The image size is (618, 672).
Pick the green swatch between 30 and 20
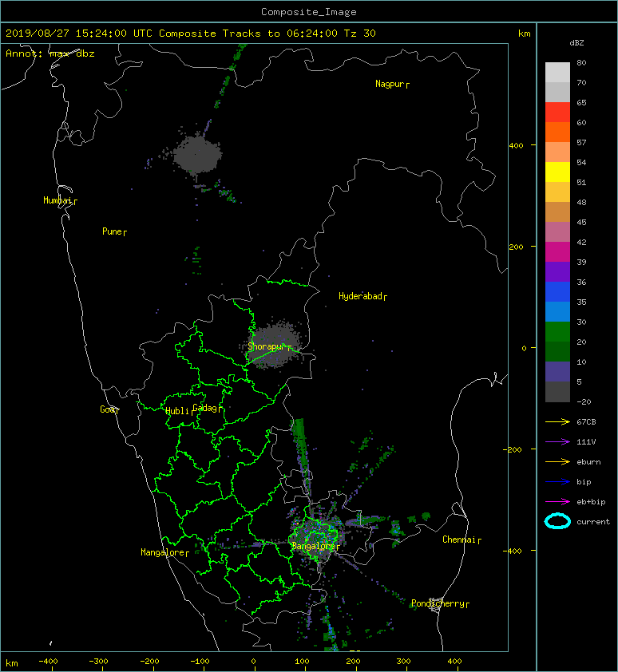[x=557, y=331]
